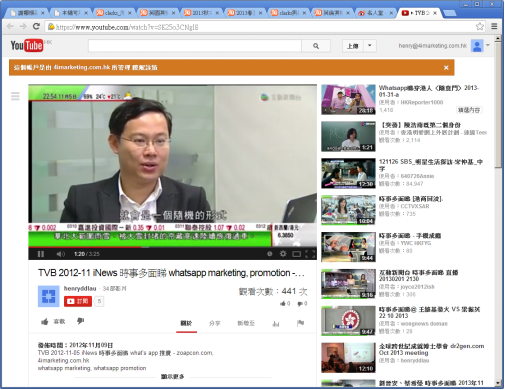This screenshot has width=505, height=390.
Task: Click the Watch Later clock icon
Action: point(270,254)
